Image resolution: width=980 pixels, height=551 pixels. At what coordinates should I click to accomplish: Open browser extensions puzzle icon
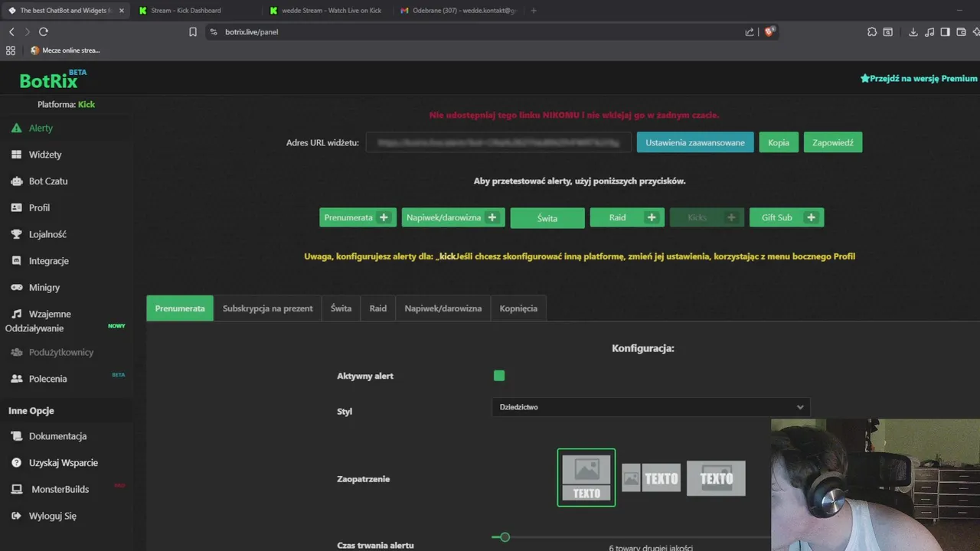pyautogui.click(x=871, y=32)
